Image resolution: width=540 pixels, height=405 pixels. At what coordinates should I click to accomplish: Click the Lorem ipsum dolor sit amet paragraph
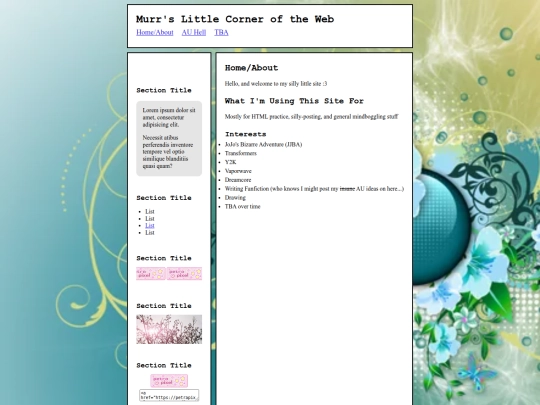pos(169,117)
